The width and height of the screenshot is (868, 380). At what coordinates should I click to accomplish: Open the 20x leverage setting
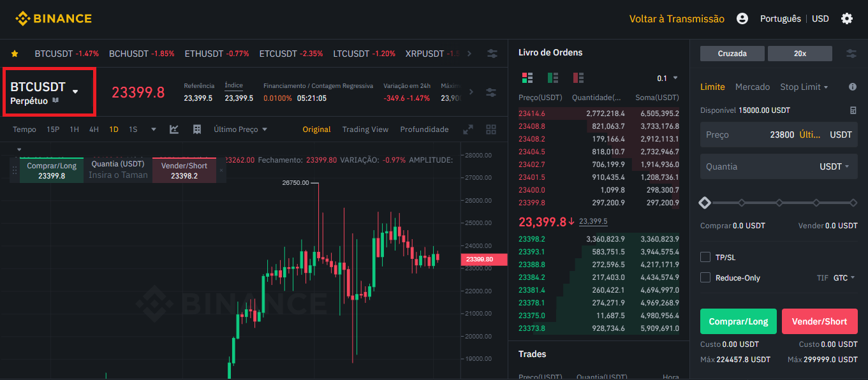click(x=800, y=54)
